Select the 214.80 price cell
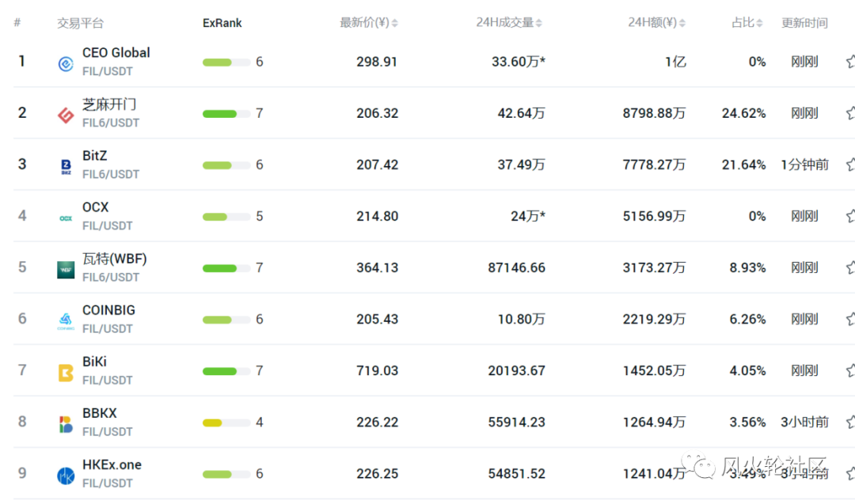 378,216
